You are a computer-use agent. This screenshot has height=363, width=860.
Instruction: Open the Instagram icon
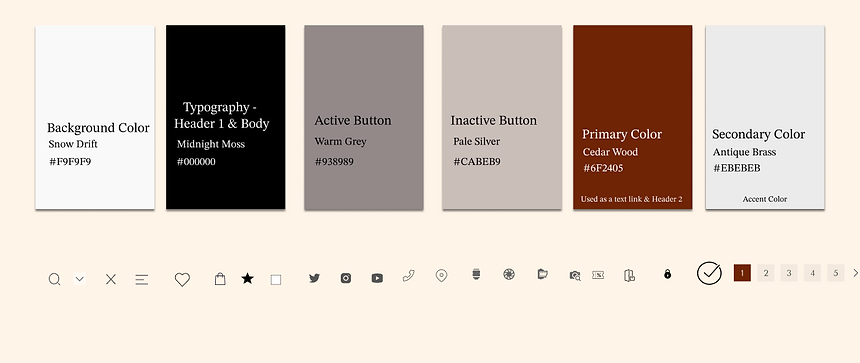346,278
